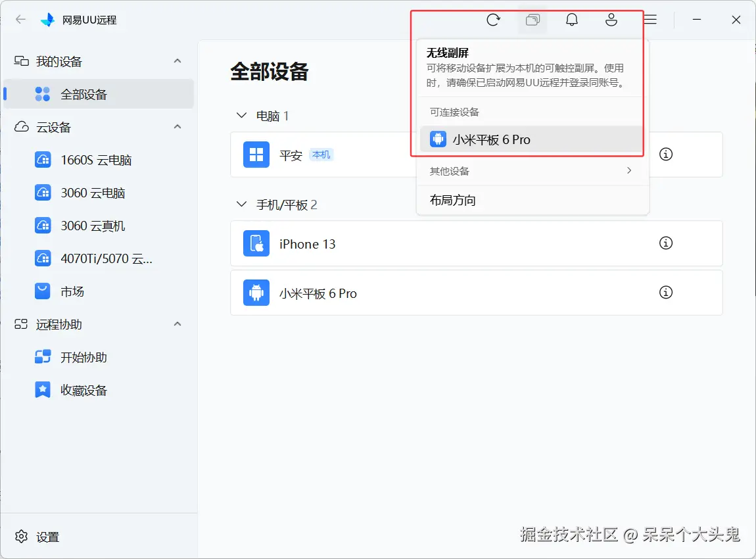Open the user account icon
Screen dimensions: 756x559
611,20
